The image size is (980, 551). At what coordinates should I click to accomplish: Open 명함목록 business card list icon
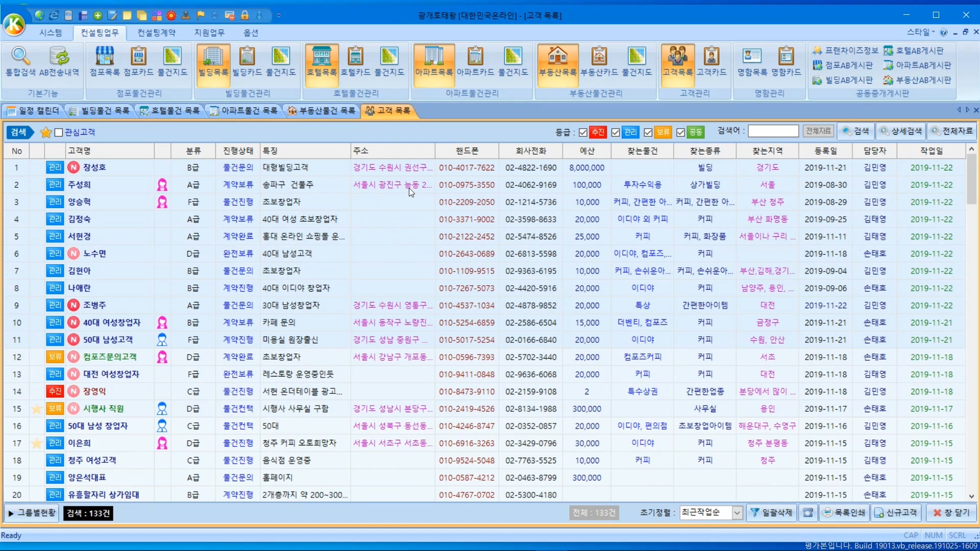pos(752,61)
